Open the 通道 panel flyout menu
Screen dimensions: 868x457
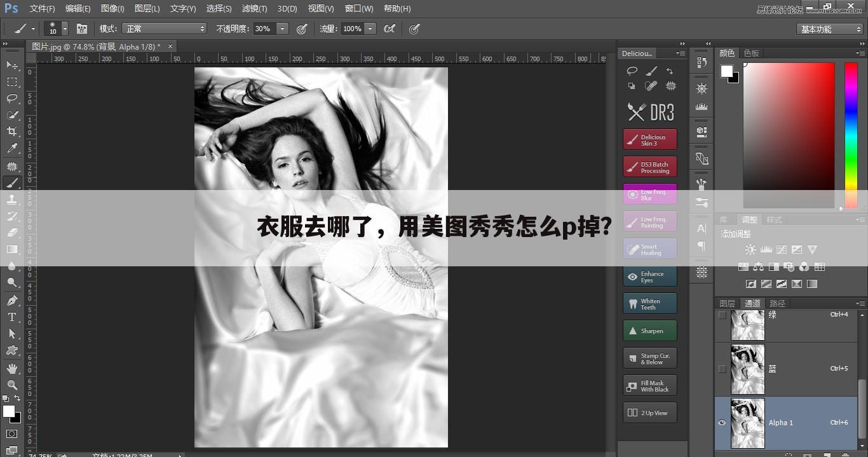pos(860,304)
